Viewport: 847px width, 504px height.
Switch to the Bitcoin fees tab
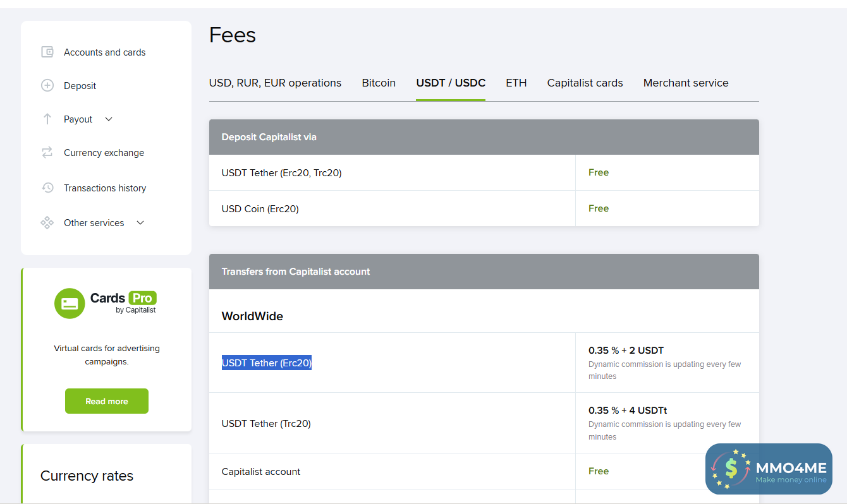379,83
